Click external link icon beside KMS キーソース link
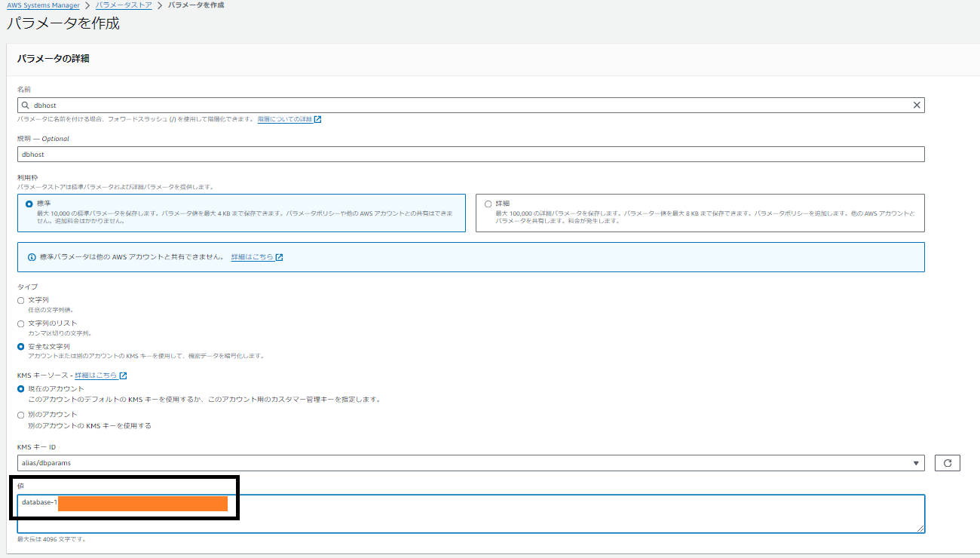Viewport: 980px width, 558px height. point(123,376)
